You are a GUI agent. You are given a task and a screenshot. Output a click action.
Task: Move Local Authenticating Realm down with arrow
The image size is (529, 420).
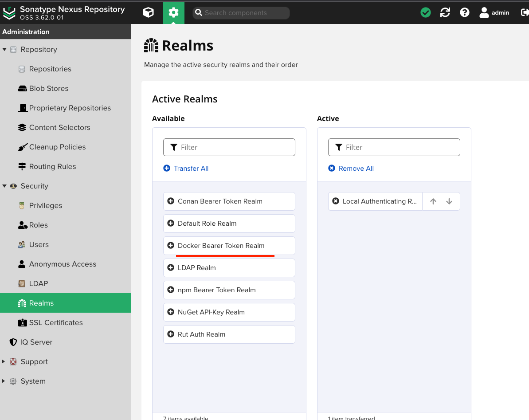(449, 201)
